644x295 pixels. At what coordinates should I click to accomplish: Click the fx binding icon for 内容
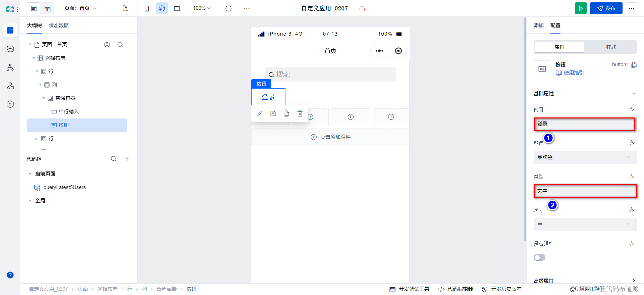(632, 109)
